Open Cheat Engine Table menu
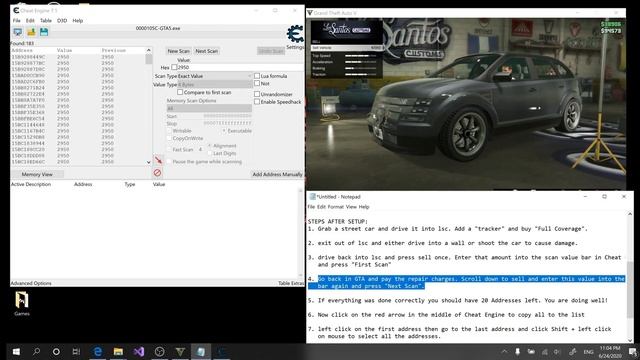The width and height of the screenshot is (640, 360). click(46, 20)
